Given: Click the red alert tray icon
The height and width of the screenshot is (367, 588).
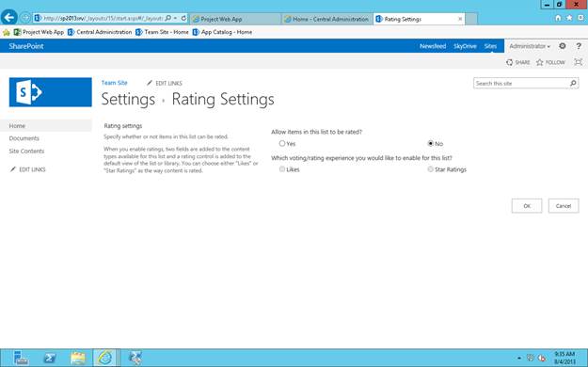Looking at the screenshot, I should (542, 358).
